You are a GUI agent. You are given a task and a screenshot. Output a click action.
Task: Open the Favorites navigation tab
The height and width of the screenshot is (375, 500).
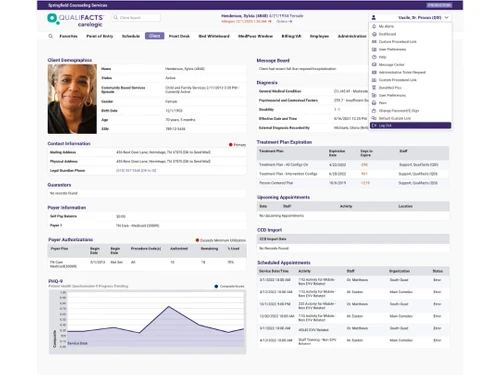click(68, 36)
